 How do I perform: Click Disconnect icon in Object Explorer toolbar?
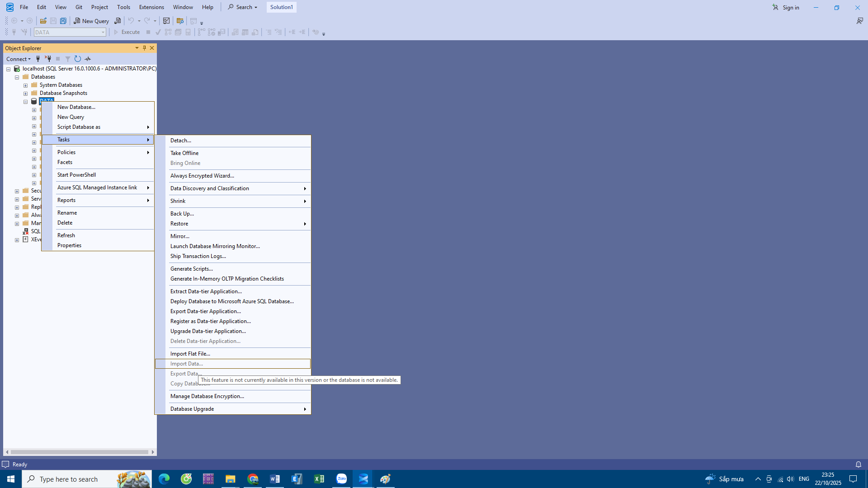(x=48, y=59)
